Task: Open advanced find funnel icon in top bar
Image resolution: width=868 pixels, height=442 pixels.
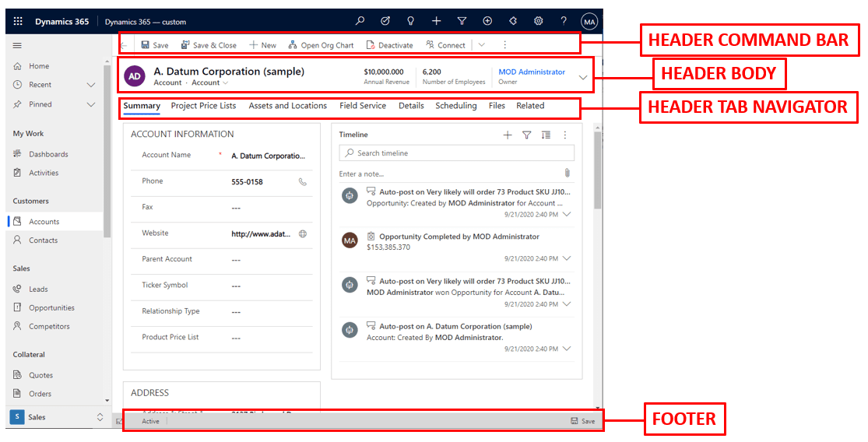Action: 462,21
